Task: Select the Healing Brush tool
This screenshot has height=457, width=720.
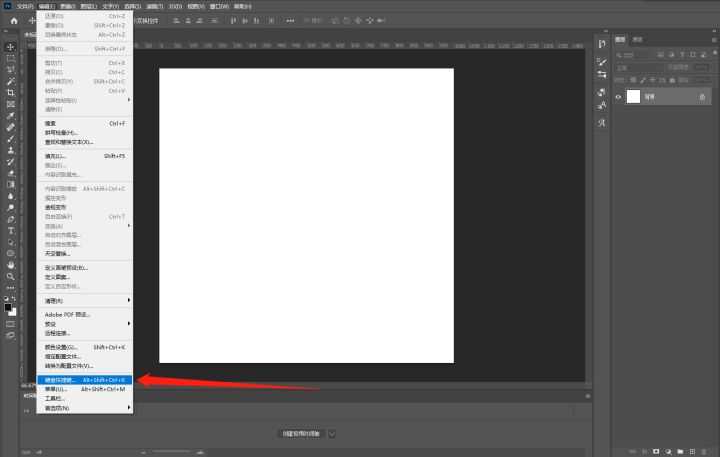Action: (11, 127)
